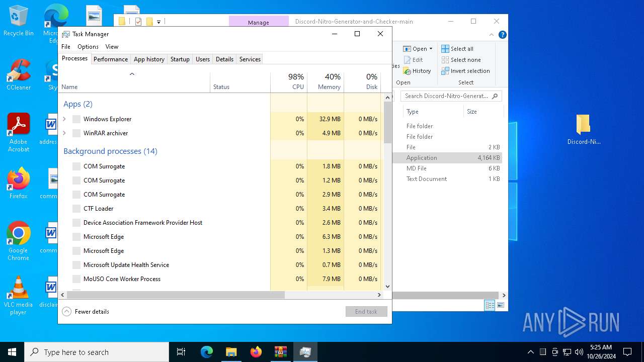The width and height of the screenshot is (644, 362).
Task: Open the View menu in Task Manager
Action: click(x=112, y=47)
